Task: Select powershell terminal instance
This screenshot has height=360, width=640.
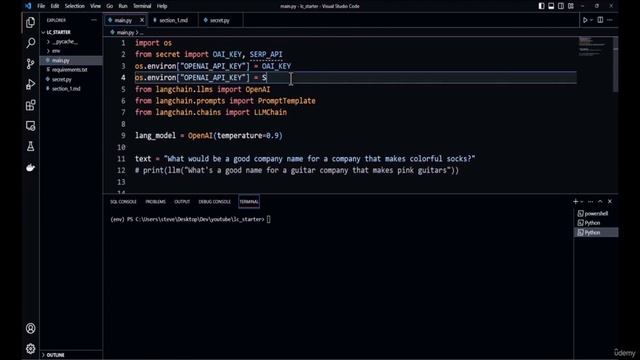Action: (x=596, y=213)
